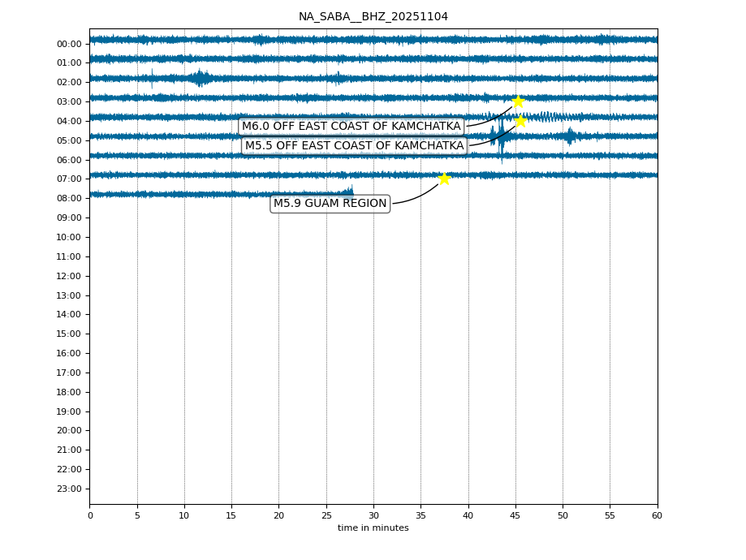This screenshot has width=746, height=560.
Task: Click the 60 minute tick on the x-axis
Action: (657, 515)
